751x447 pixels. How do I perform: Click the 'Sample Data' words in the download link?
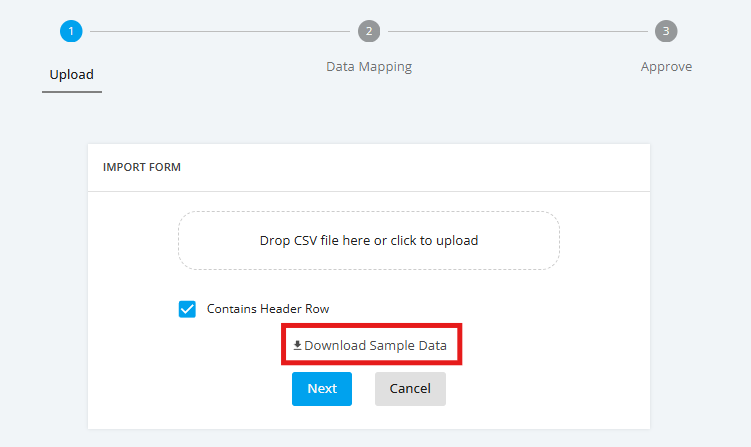pyautogui.click(x=408, y=345)
